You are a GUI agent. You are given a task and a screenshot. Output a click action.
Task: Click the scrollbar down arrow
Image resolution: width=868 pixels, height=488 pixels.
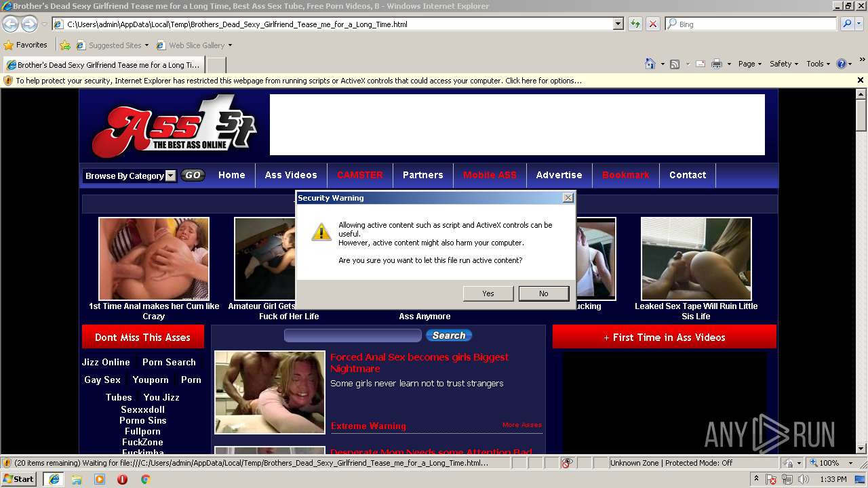click(861, 449)
